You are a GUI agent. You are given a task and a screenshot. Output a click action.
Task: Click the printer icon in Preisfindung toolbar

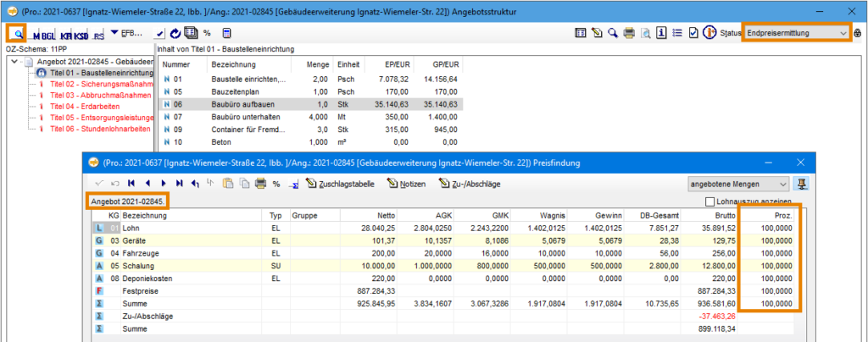click(260, 183)
